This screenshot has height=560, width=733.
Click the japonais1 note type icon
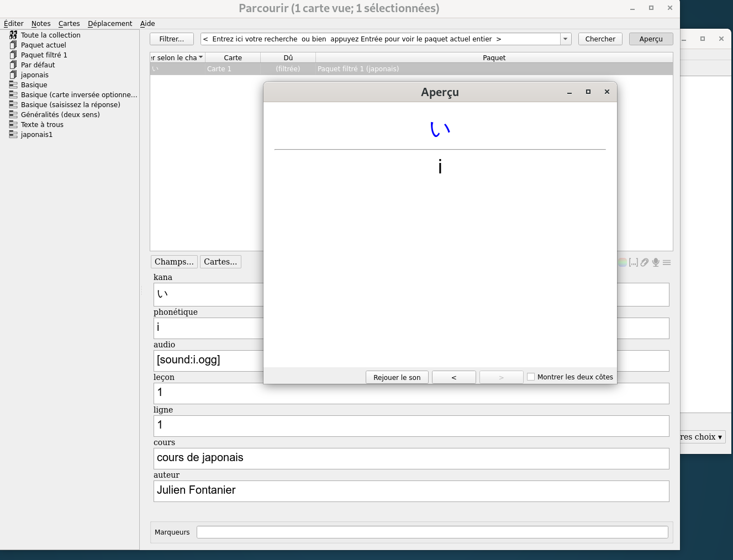click(x=13, y=134)
